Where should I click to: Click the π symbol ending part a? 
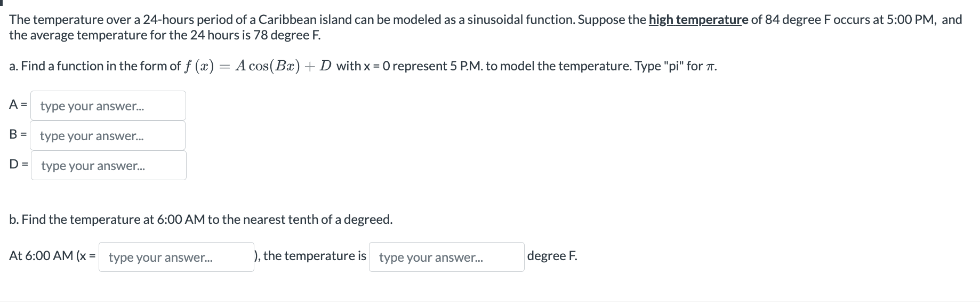[x=711, y=67]
